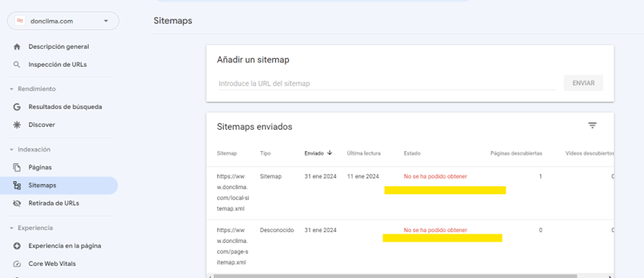Click the Sitemaps enviados heading
644x278 pixels.
(x=254, y=127)
